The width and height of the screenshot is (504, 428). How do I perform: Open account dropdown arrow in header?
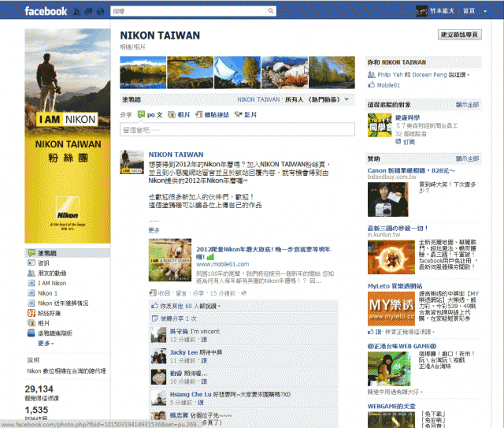[x=485, y=11]
